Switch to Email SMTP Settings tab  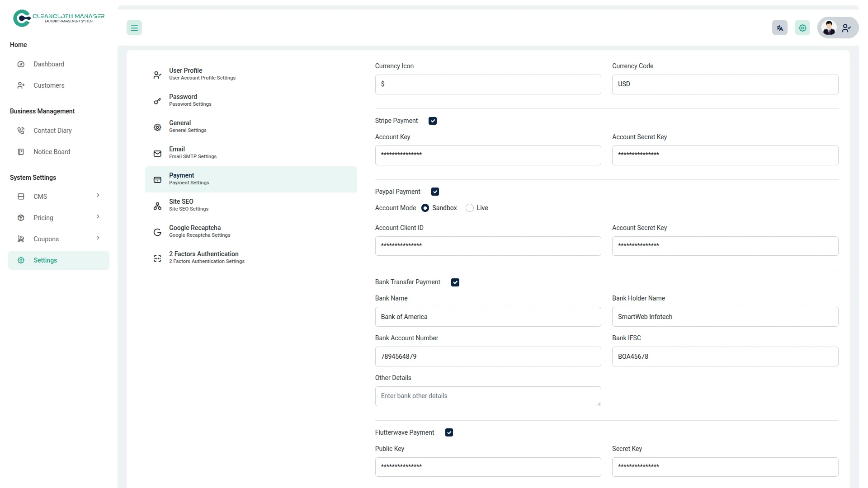click(193, 153)
